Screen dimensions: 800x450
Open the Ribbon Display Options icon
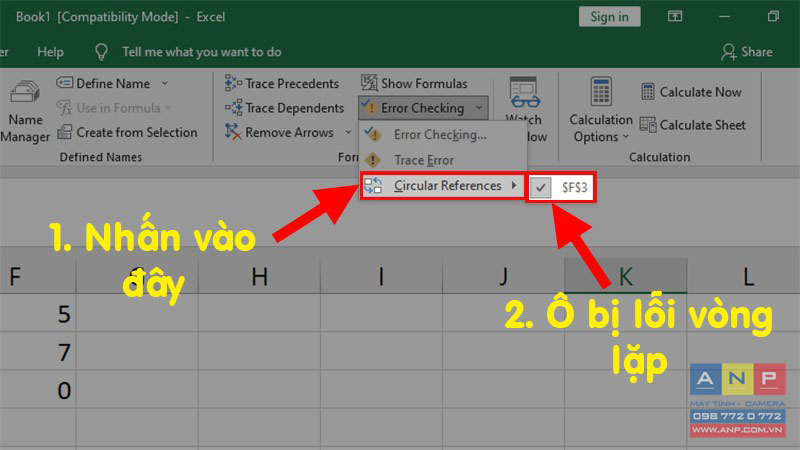click(675, 16)
